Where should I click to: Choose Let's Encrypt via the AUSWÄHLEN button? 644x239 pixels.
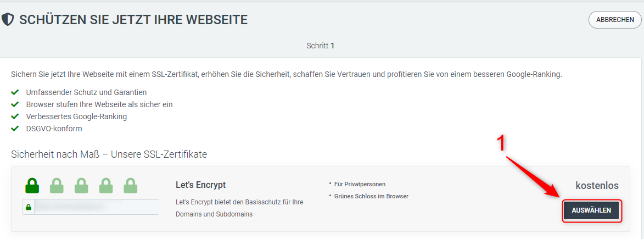click(x=591, y=210)
